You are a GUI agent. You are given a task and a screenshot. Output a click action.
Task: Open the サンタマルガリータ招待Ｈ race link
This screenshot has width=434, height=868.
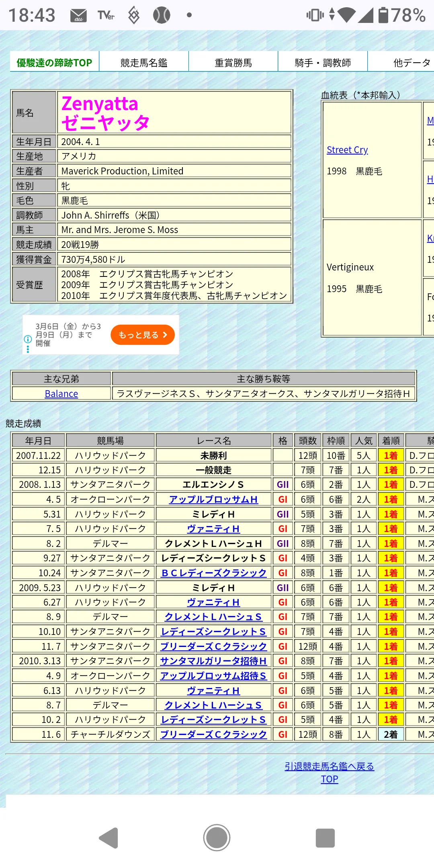pos(213,661)
